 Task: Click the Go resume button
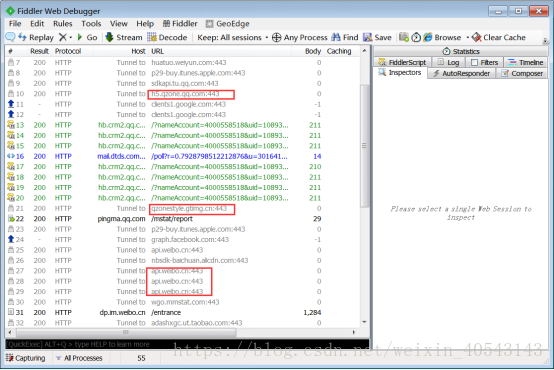(x=87, y=37)
